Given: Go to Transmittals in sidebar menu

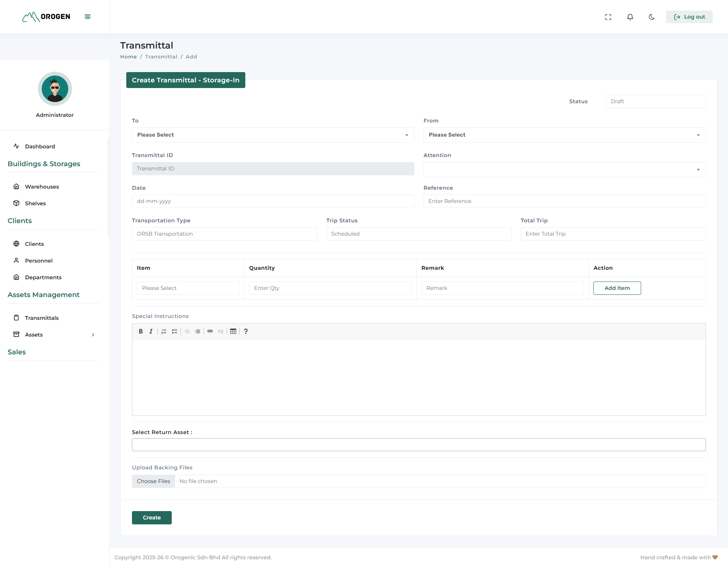Looking at the screenshot, I should (42, 318).
